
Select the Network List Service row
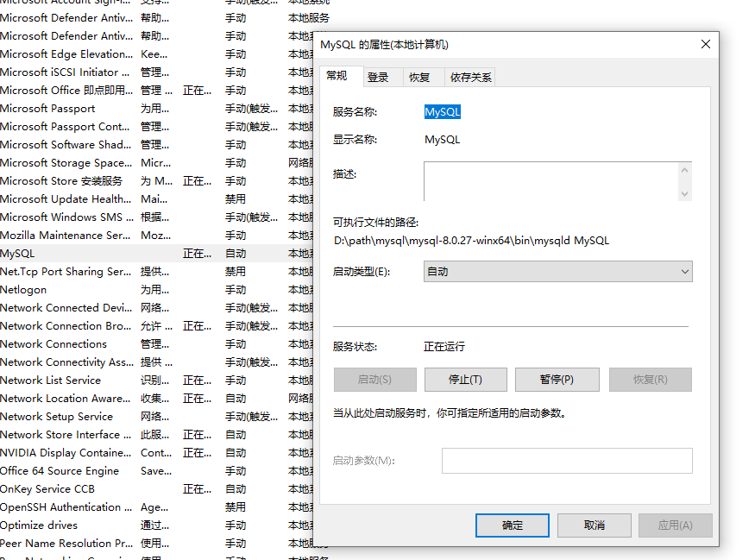click(156, 381)
